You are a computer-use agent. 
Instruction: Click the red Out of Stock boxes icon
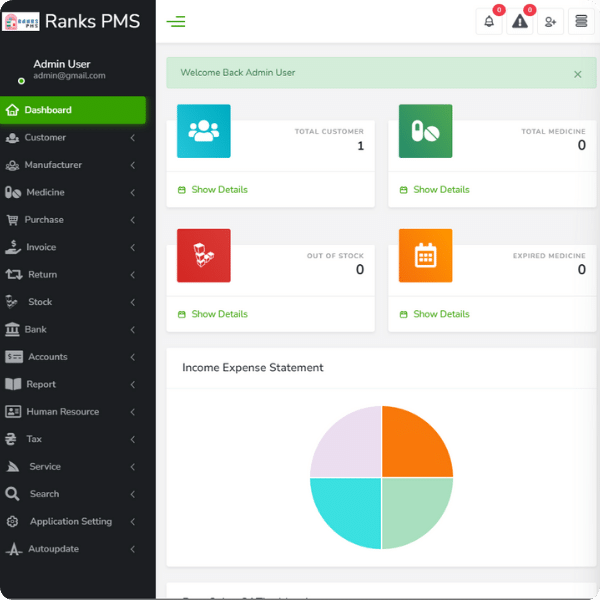[204, 256]
